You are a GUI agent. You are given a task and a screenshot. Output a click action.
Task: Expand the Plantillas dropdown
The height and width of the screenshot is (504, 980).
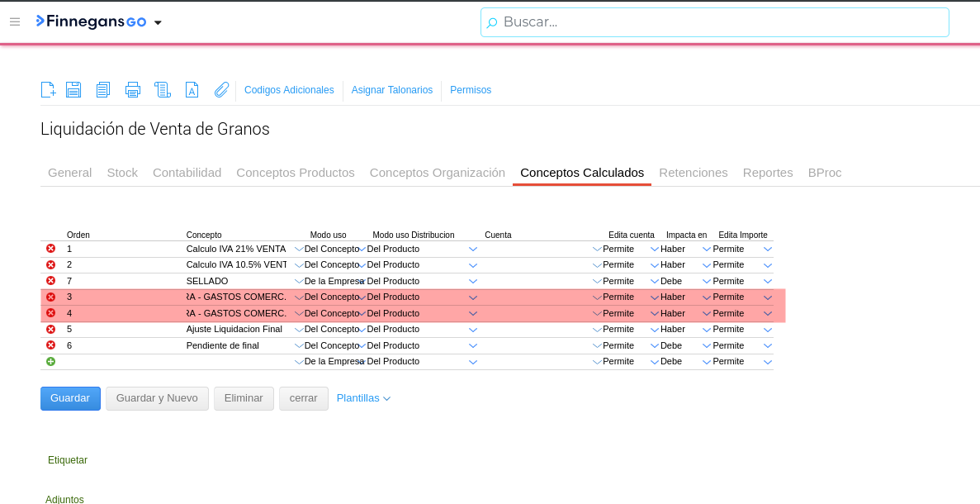(x=363, y=398)
